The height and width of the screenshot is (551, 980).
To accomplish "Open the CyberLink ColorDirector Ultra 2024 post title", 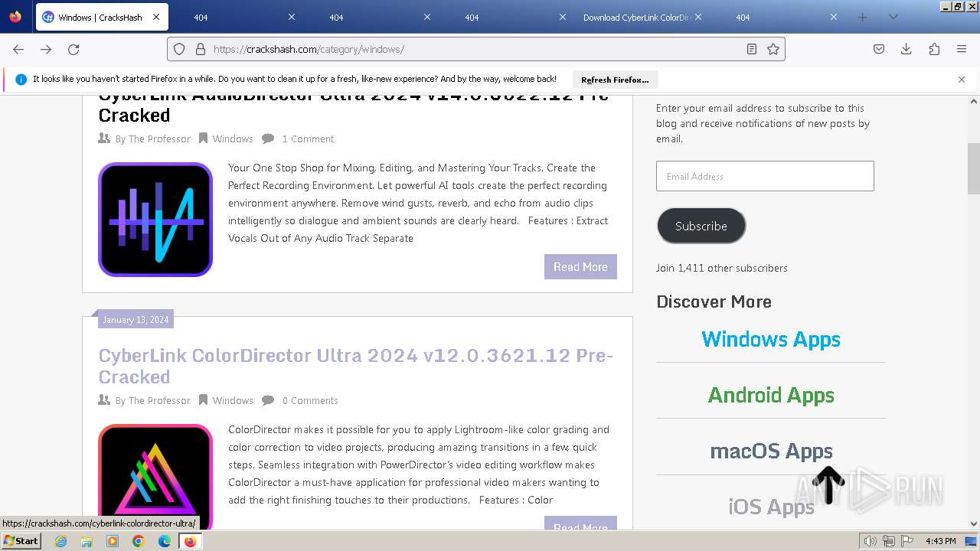I will tap(356, 366).
